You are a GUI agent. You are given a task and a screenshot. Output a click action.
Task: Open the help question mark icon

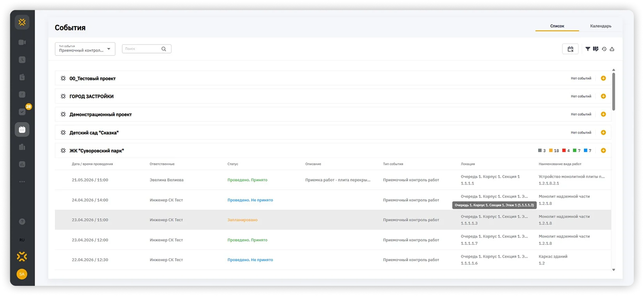[22, 222]
